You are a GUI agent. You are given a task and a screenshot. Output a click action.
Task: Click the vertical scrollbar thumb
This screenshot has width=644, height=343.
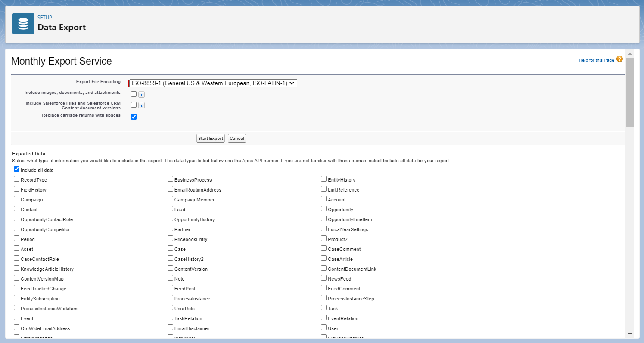[x=630, y=93]
